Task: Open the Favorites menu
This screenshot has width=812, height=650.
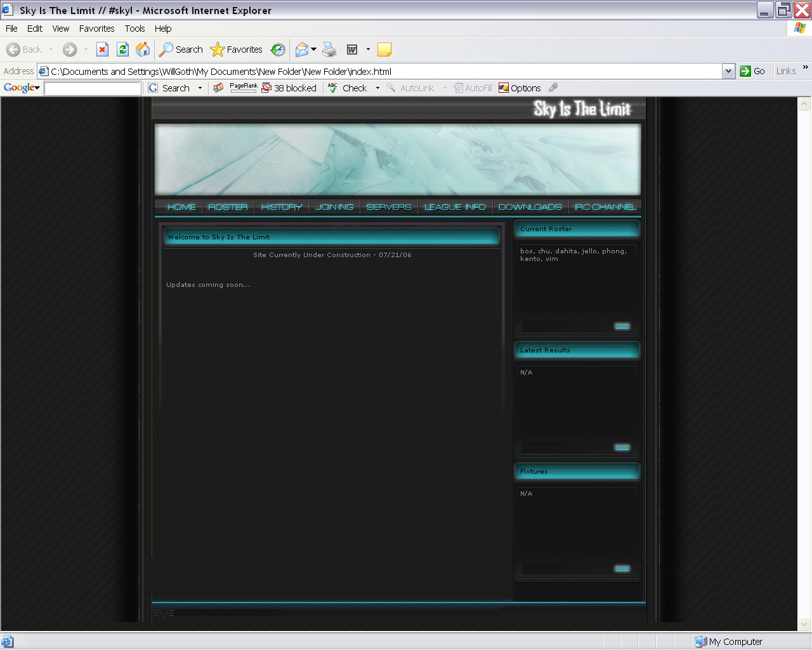Action: click(x=97, y=29)
